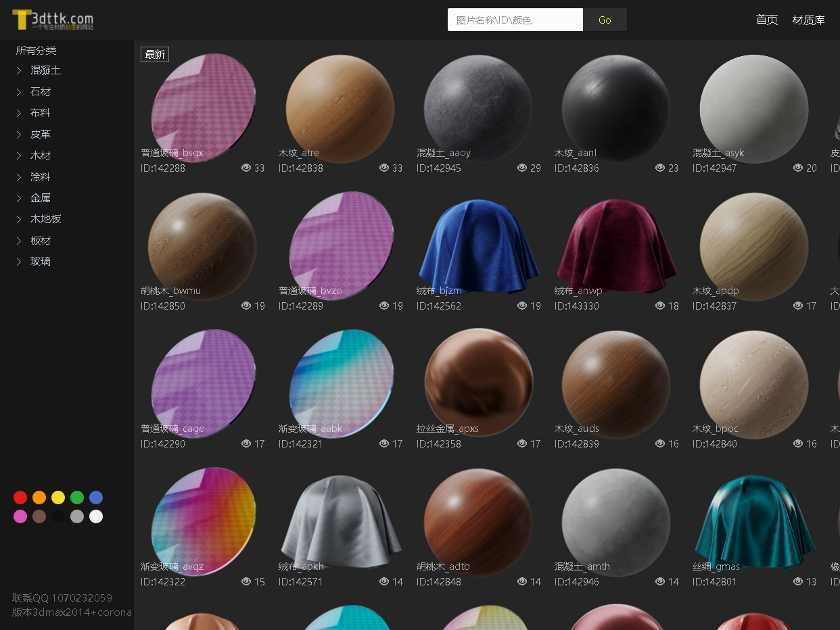The image size is (840, 630).
Task: Click the 胡桃木_bwmu material name
Action: (x=170, y=291)
